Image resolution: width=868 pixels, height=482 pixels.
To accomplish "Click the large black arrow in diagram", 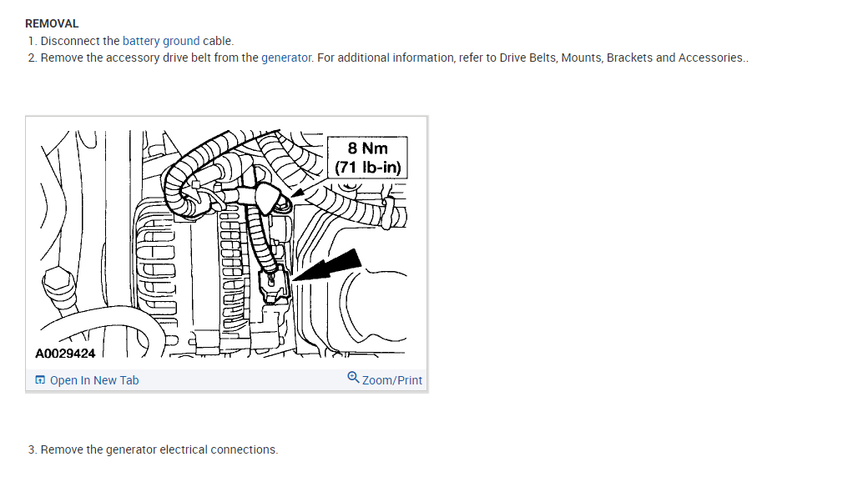I will click(x=327, y=264).
